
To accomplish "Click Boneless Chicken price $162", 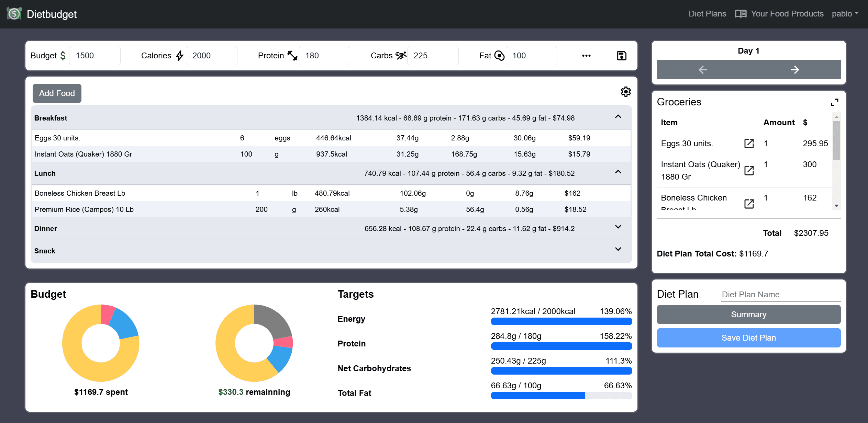I will (572, 193).
